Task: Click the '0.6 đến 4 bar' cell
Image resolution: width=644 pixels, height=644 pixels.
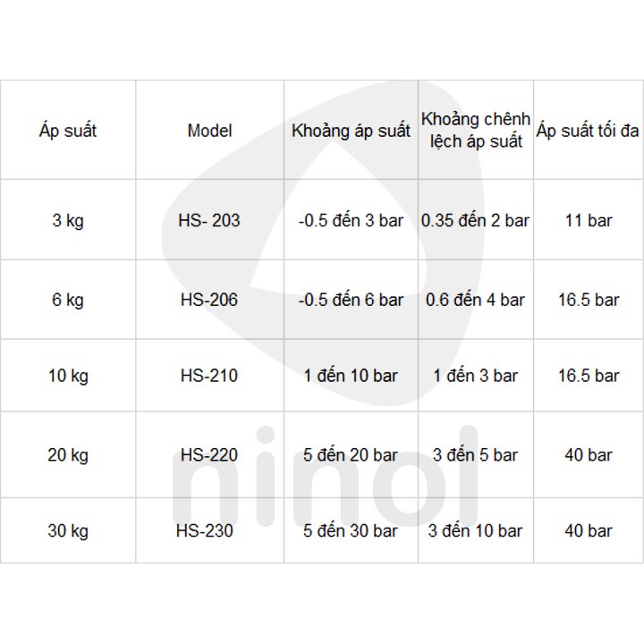Action: point(476,300)
